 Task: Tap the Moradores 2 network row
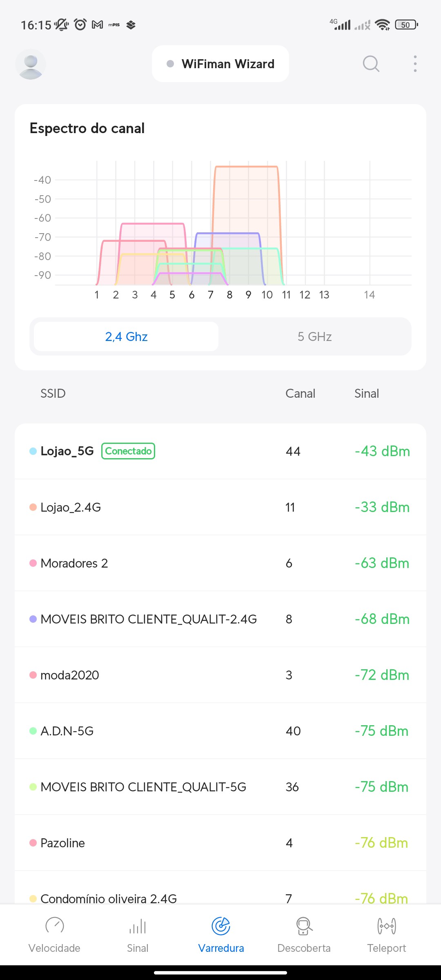click(220, 563)
